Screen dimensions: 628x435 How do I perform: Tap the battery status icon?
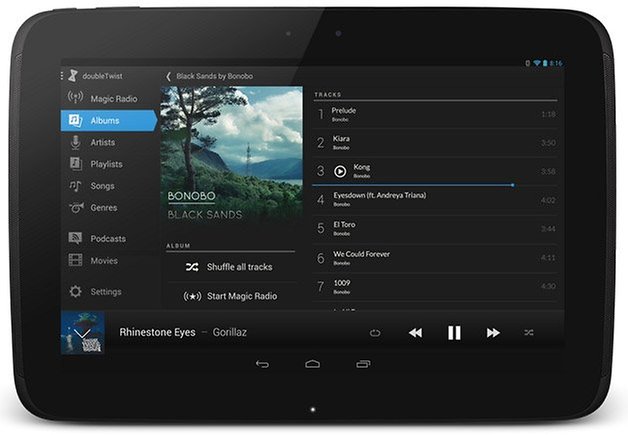[x=545, y=63]
